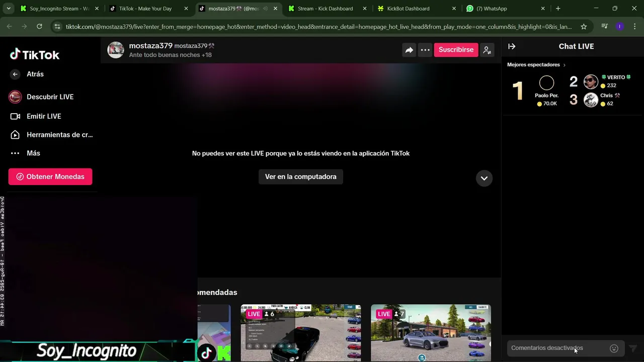This screenshot has width=644, height=362.
Task: Close the mostaza379 browser tab
Action: point(275,9)
